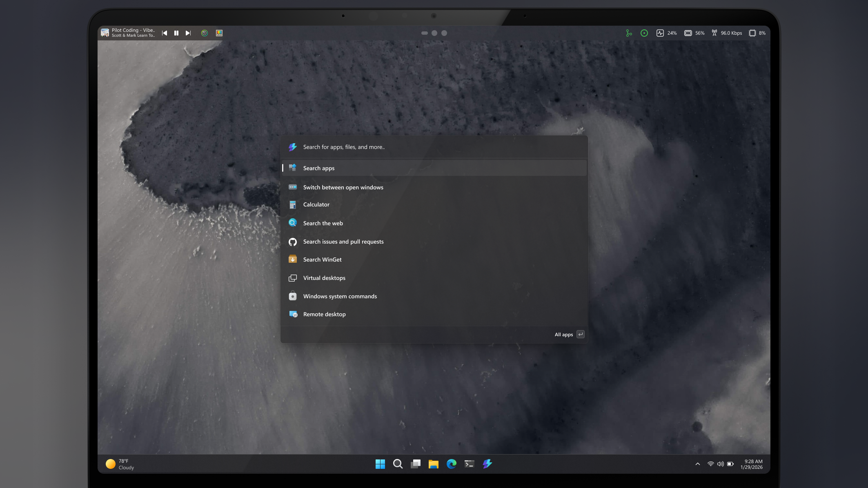Select Calculator from the command list

(x=316, y=204)
